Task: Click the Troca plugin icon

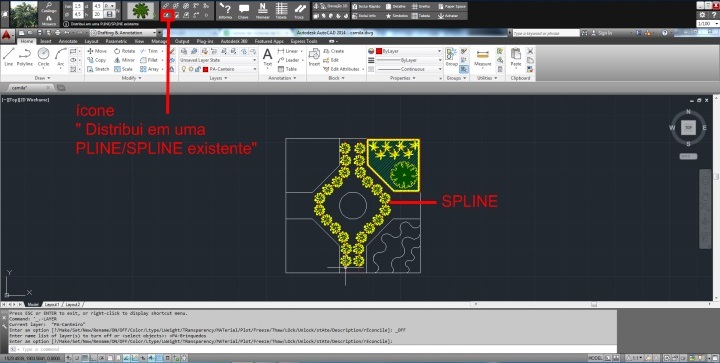Action: tap(299, 11)
